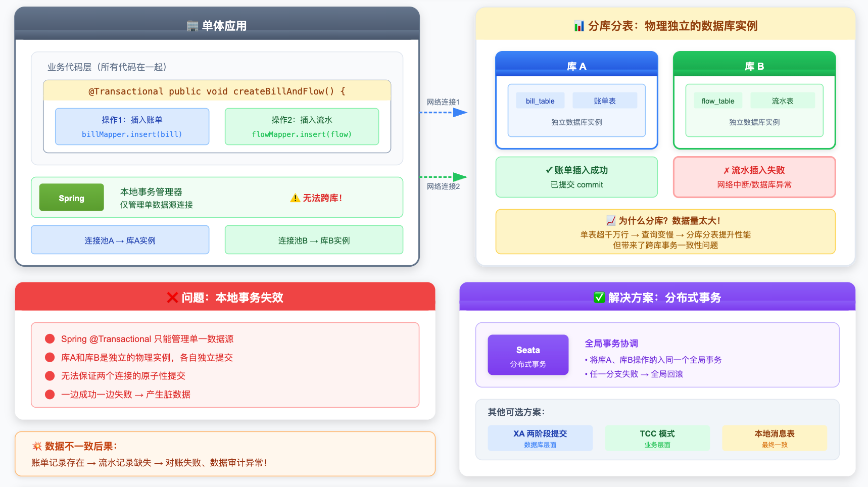
Task: Click the explosion icon beside 数据不一致后果
Action: (37, 446)
